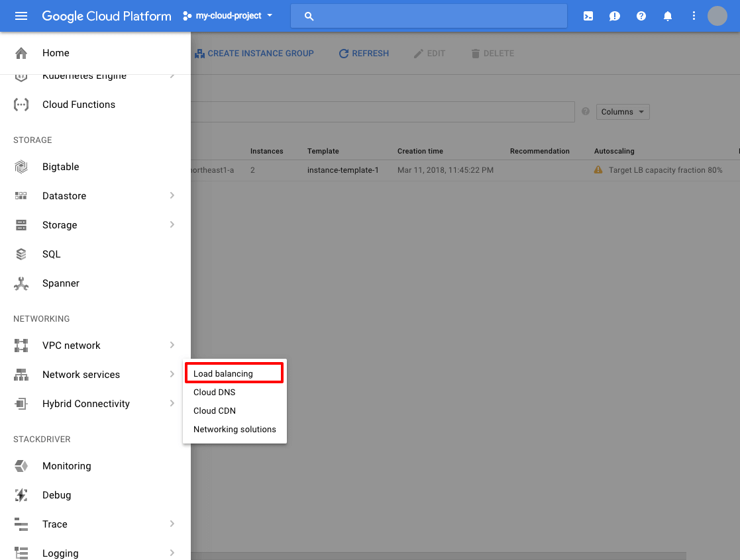
Task: Select Load balancing from the submenu
Action: click(234, 373)
